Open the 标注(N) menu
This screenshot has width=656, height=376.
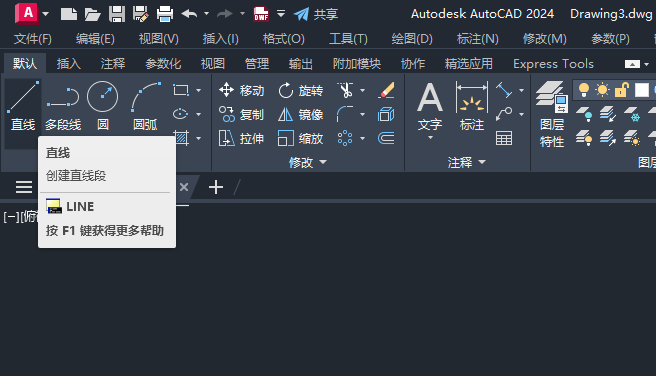[x=478, y=39]
